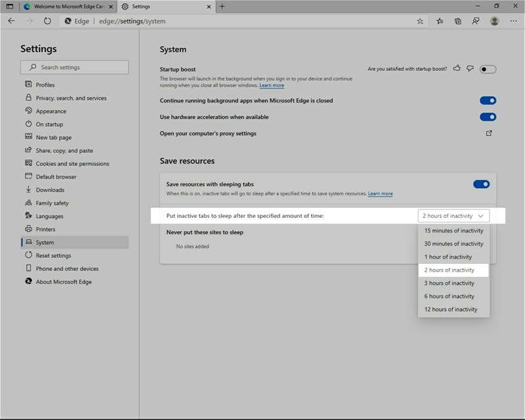Click the Appearance palette icon
The width and height of the screenshot is (525, 420).
(28, 110)
